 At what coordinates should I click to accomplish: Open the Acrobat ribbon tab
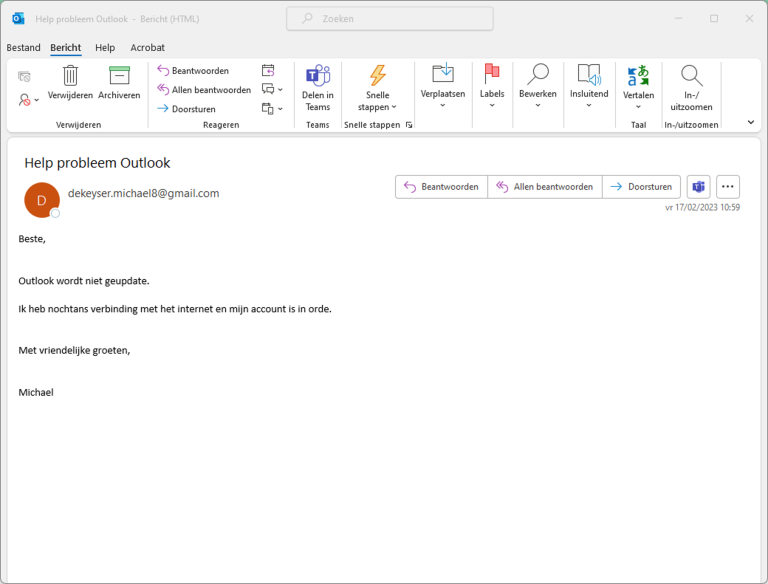pos(147,48)
